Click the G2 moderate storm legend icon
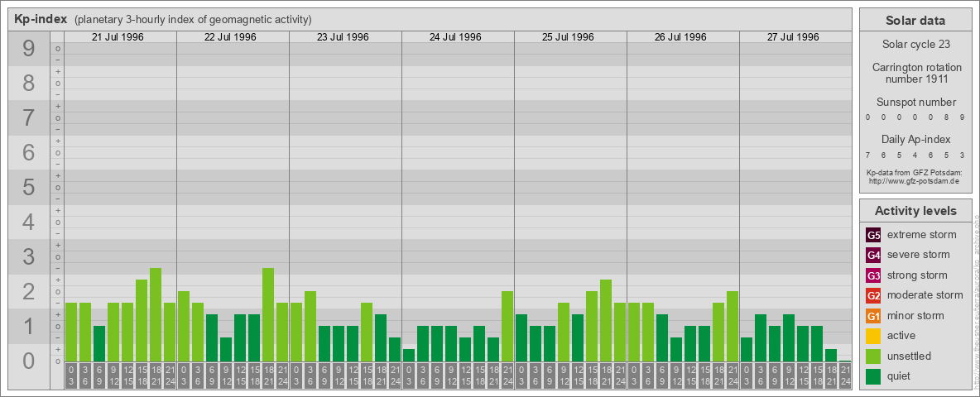980x397 pixels. 874,295
